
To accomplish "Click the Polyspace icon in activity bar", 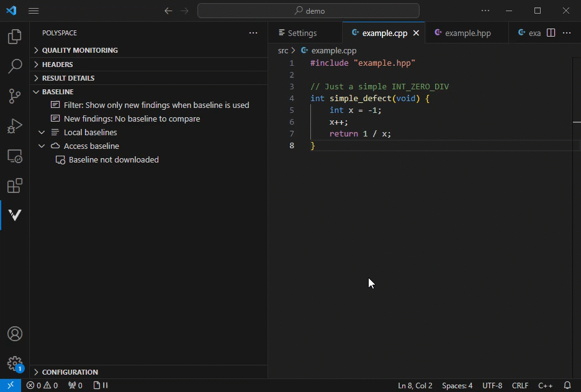I will point(14,215).
